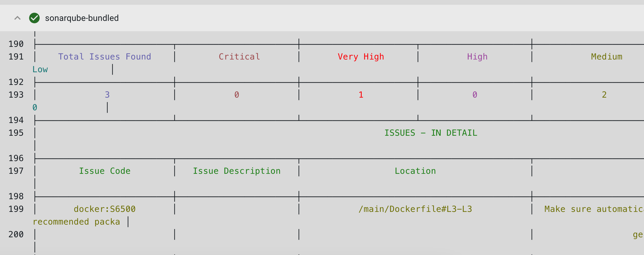This screenshot has height=255, width=644.
Task: Select the Issue Description column header
Action: pos(237,171)
